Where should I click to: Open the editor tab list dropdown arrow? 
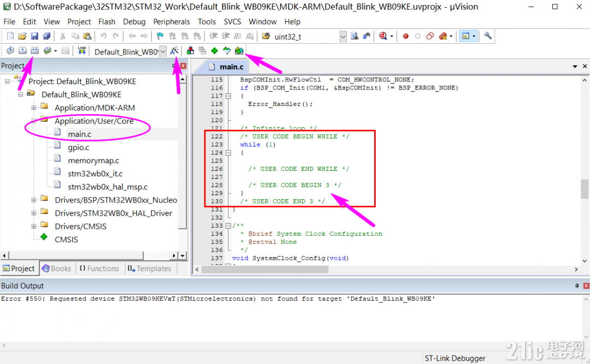point(575,67)
